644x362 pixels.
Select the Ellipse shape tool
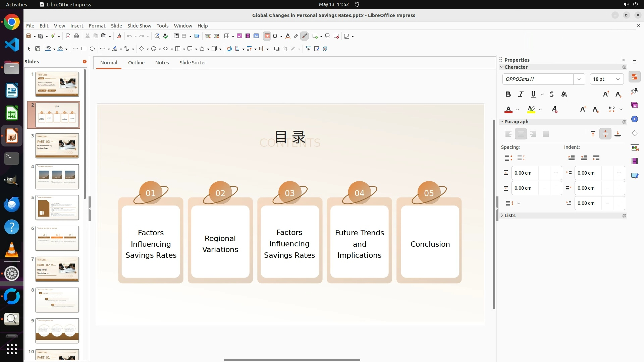click(92, 49)
